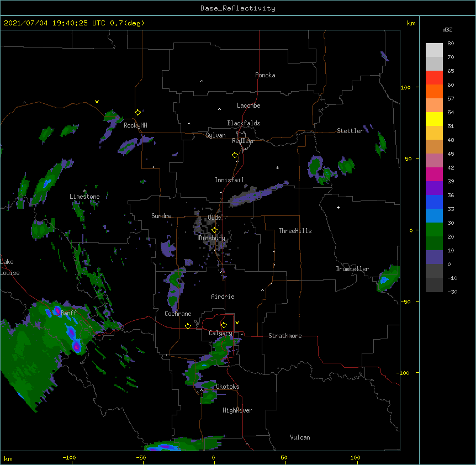
Task: Click the 70 dBZ light gray color swatch
Action: coord(434,64)
